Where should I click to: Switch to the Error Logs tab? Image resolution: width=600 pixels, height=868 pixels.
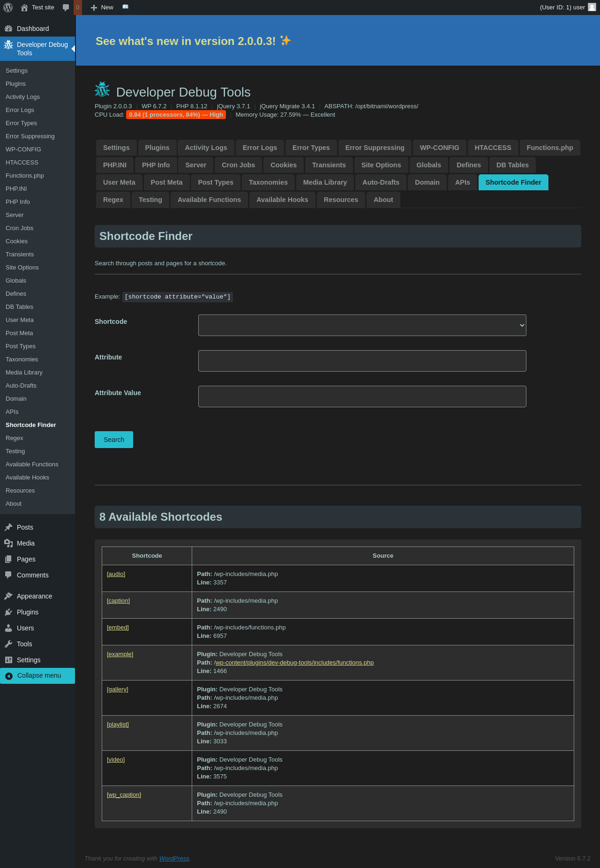pos(260,148)
